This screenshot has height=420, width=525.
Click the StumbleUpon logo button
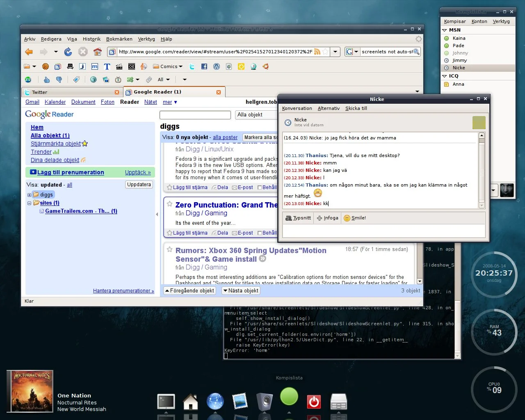pyautogui.click(x=28, y=80)
